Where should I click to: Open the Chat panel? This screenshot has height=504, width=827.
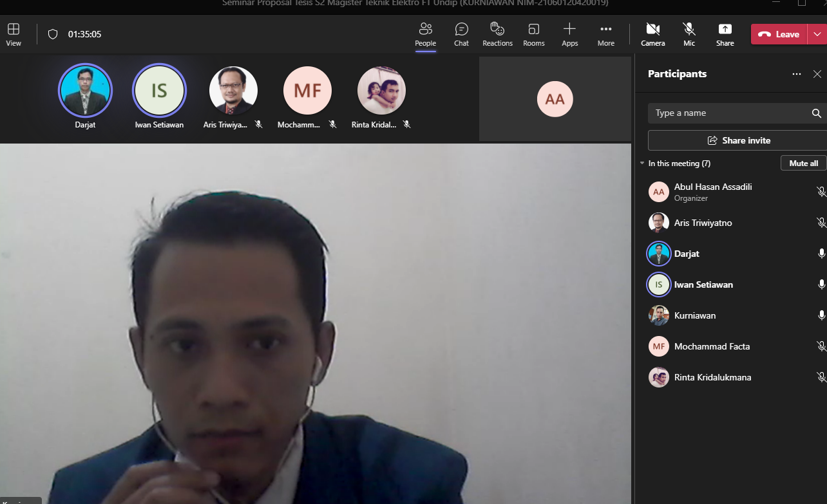click(461, 34)
